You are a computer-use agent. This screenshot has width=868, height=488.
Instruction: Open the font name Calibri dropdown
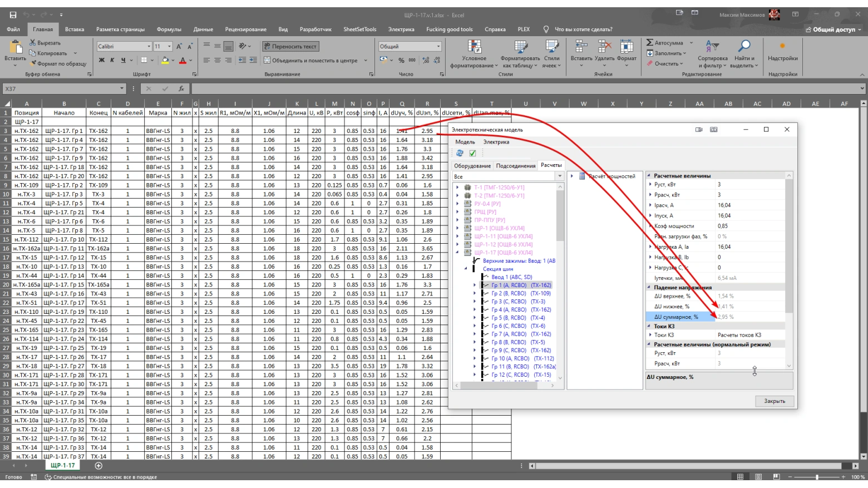pos(149,47)
